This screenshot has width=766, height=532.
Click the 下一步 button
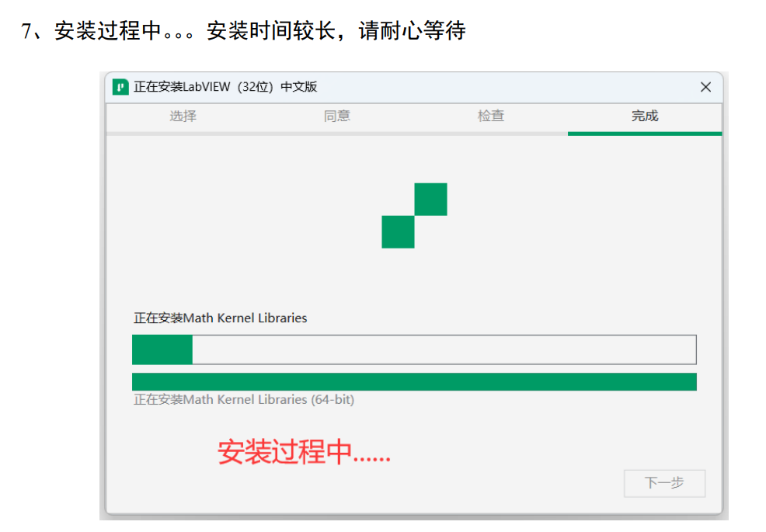coord(664,483)
